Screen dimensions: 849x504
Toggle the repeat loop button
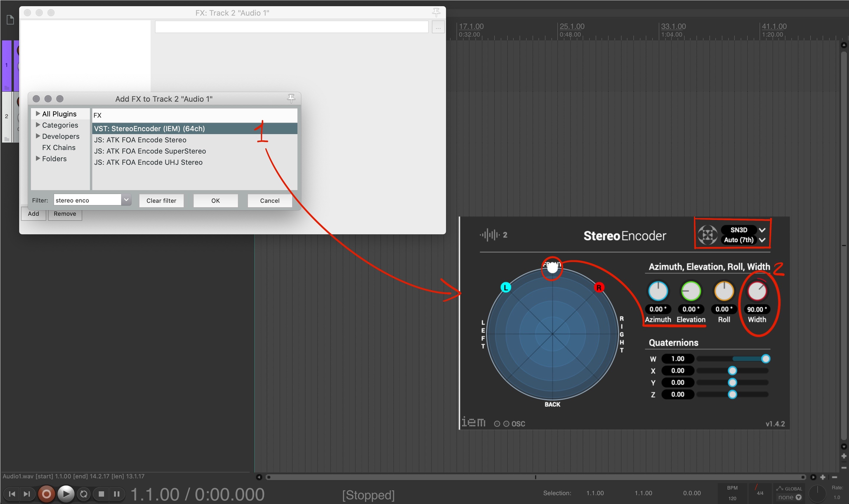84,494
